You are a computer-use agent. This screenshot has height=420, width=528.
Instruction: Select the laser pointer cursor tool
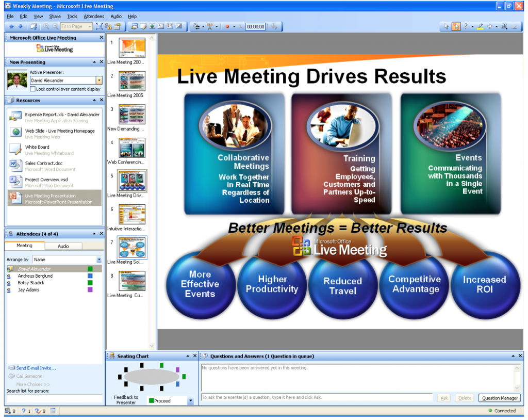456,26
